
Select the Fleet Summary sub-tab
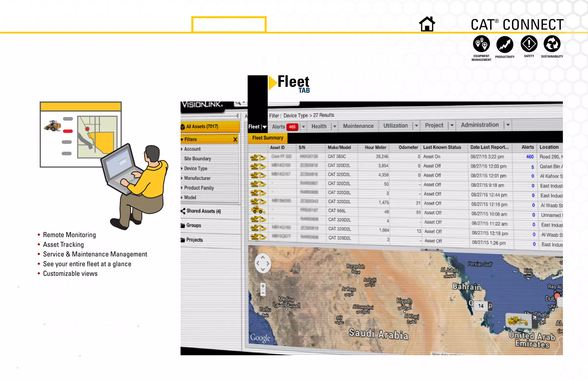click(268, 138)
